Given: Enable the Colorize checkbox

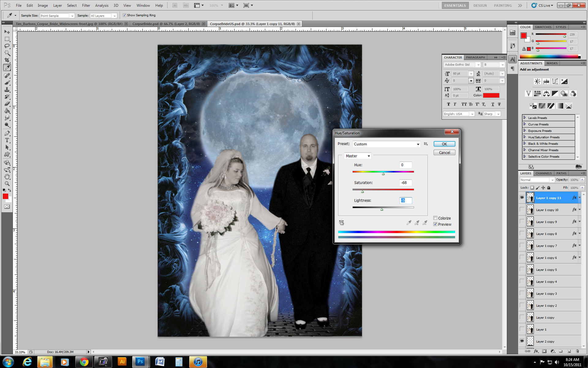Looking at the screenshot, I should coord(435,218).
